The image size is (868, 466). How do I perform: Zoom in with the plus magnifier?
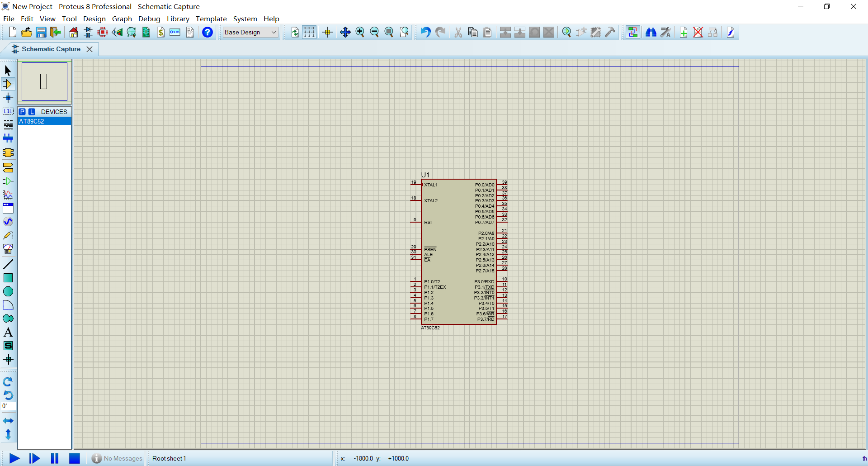360,32
